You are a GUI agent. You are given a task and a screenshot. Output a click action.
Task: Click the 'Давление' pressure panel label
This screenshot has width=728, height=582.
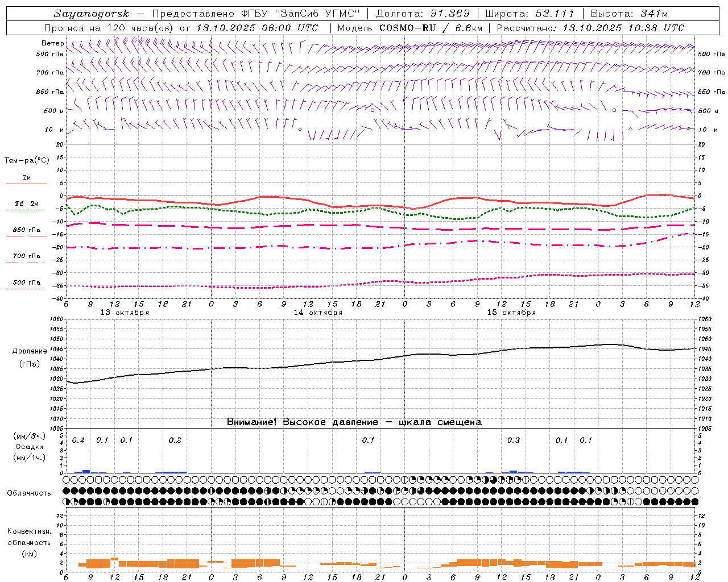click(x=30, y=351)
